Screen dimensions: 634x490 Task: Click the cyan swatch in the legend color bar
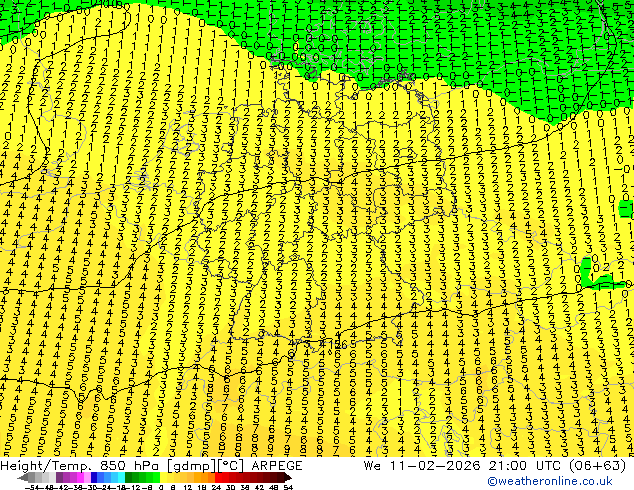pos(121,477)
